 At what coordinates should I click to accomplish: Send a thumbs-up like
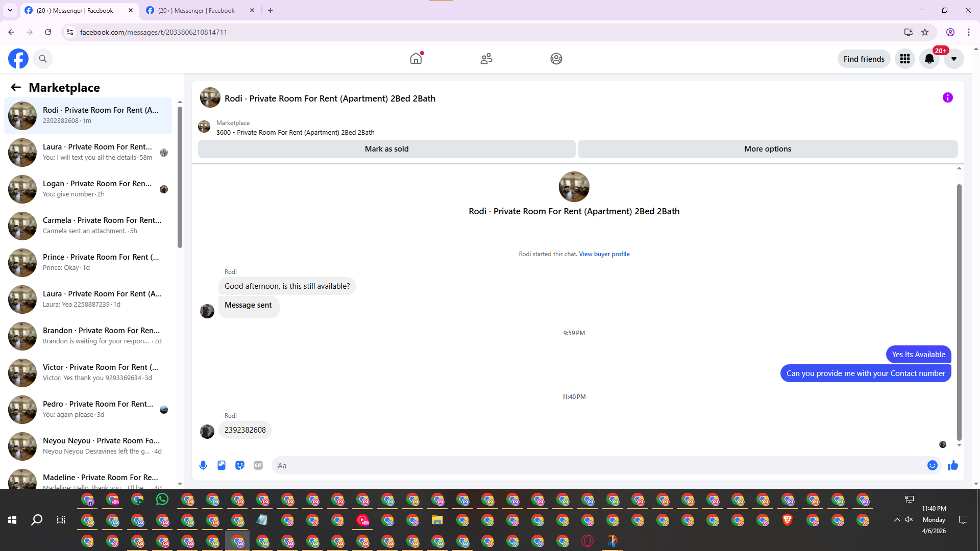(953, 465)
